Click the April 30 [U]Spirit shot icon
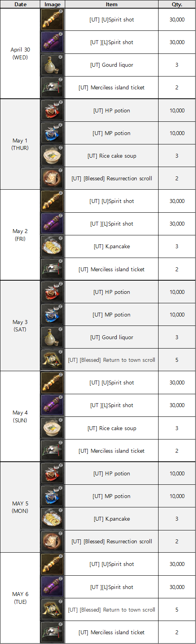The image size is (196, 644). pos(52,20)
